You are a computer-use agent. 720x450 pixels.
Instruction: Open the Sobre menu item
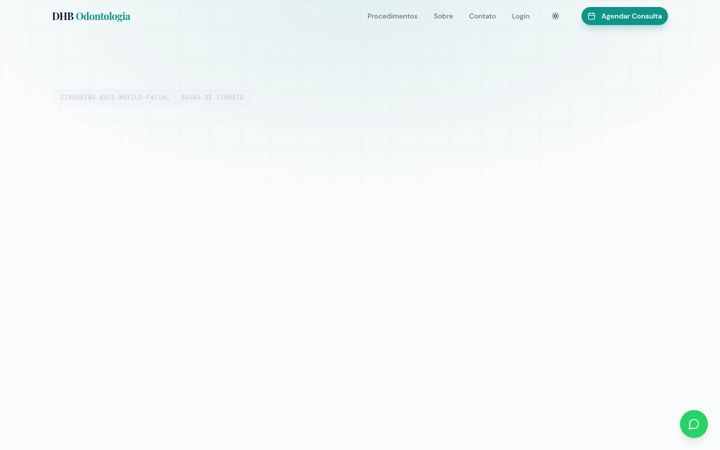point(443,16)
